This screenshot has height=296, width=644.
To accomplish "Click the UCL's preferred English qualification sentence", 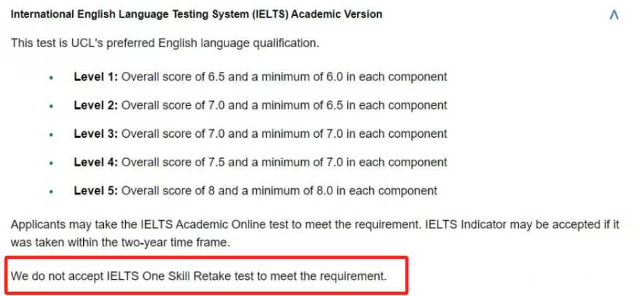I will coord(164,43).
